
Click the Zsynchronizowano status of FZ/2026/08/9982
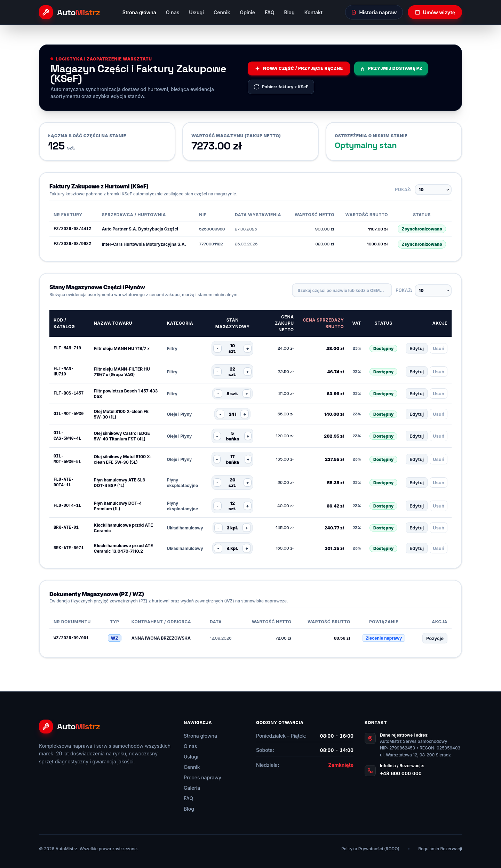(422, 244)
